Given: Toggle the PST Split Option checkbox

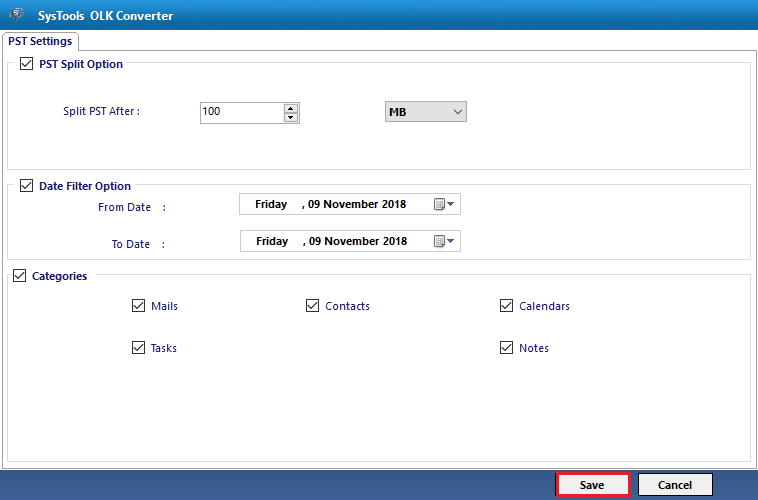Looking at the screenshot, I should pos(26,64).
